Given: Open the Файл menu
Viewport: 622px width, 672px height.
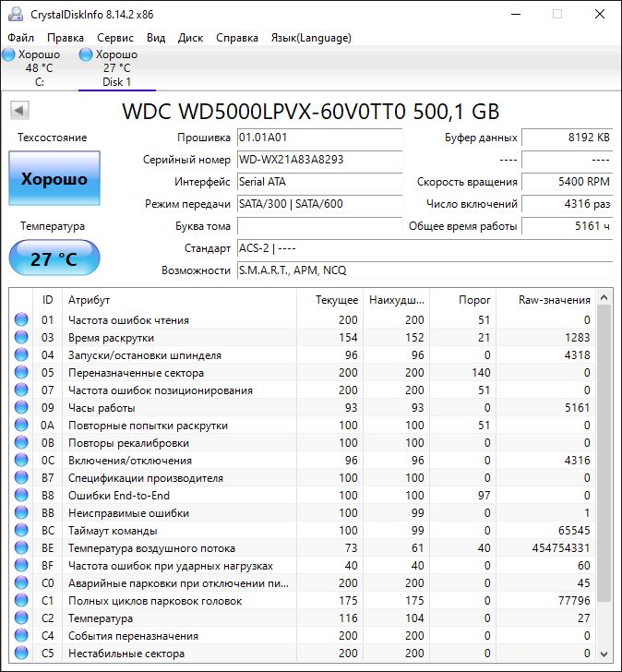Looking at the screenshot, I should (x=21, y=38).
